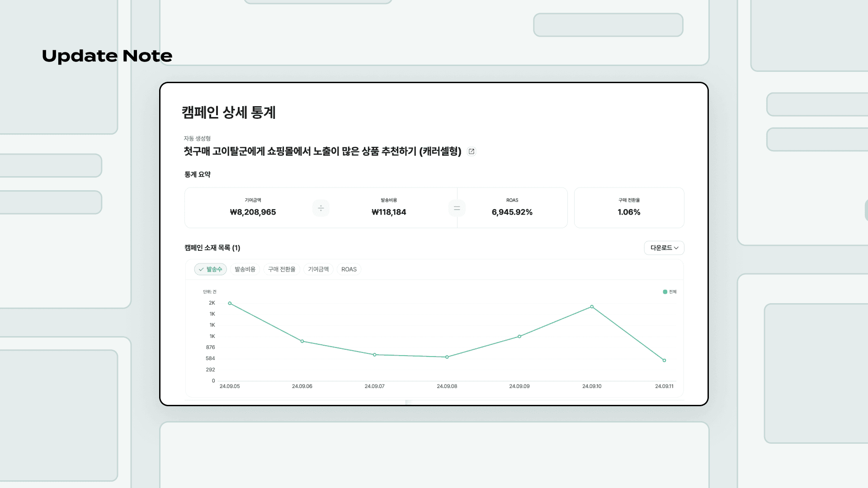
Task: Click the equals (=) icon before the ROAS card
Action: 457,208
